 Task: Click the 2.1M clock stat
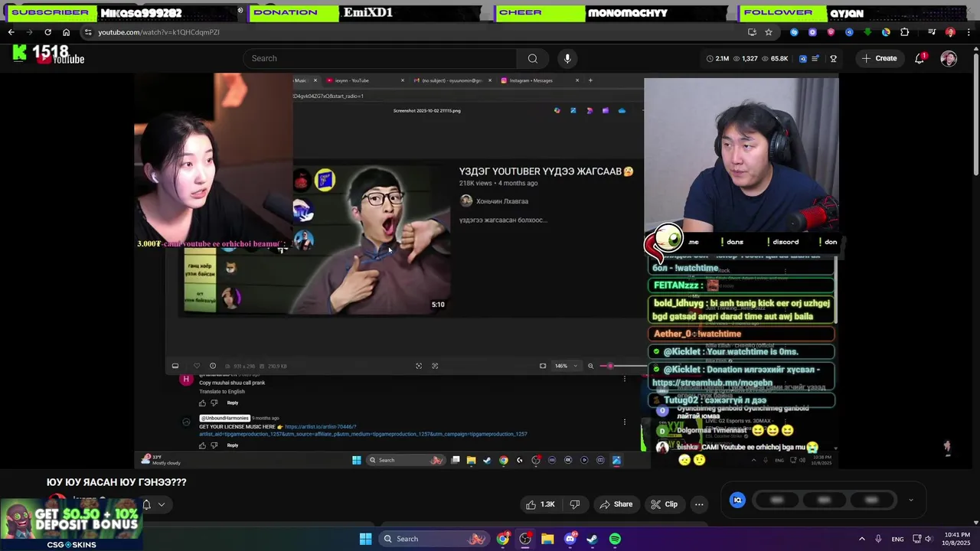pos(718,58)
